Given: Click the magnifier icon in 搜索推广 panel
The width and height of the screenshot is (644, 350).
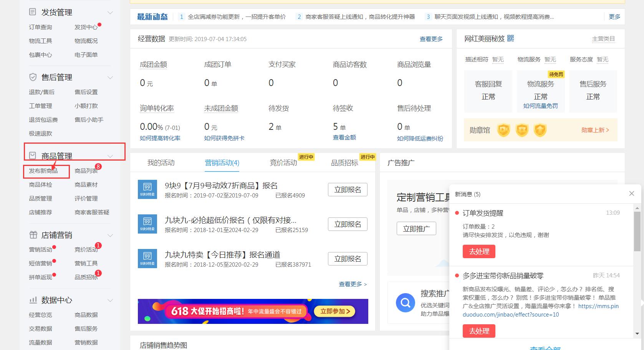Looking at the screenshot, I should tap(405, 303).
